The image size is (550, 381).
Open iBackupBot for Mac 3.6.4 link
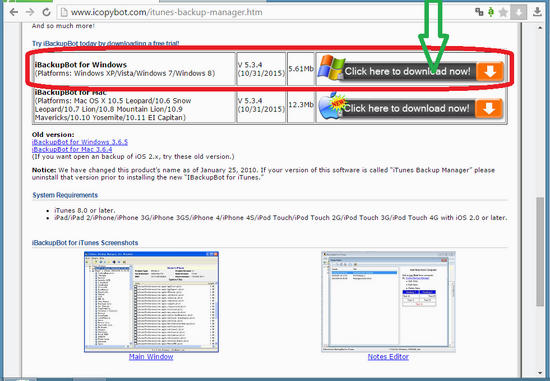72,149
